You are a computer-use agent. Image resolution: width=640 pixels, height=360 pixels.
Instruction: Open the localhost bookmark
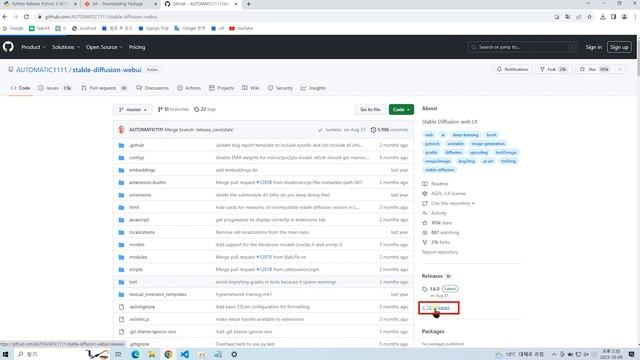click(84, 28)
